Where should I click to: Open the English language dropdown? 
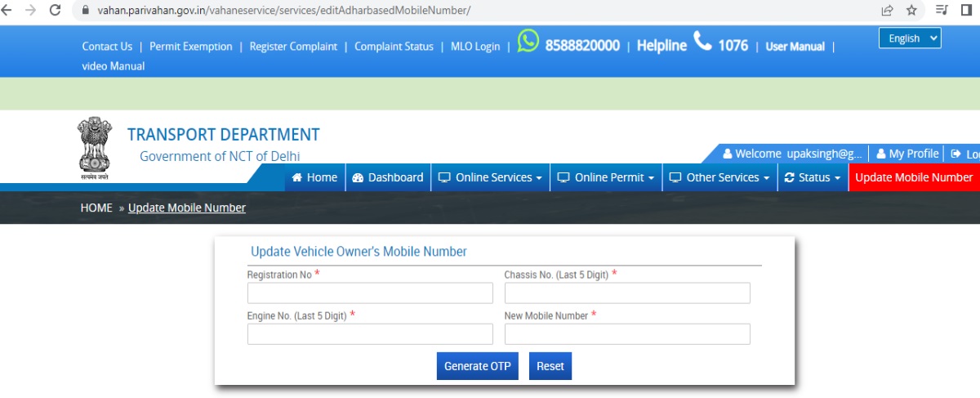(x=910, y=38)
